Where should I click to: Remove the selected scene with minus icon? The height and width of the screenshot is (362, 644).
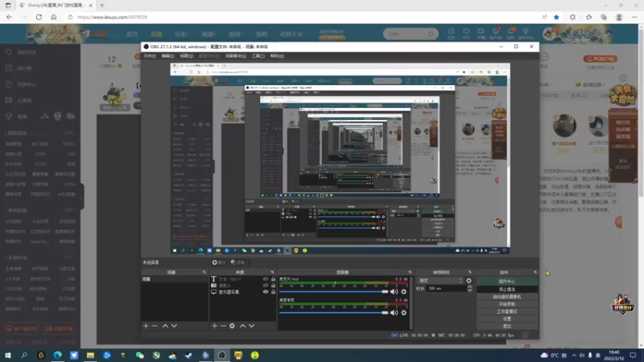155,326
